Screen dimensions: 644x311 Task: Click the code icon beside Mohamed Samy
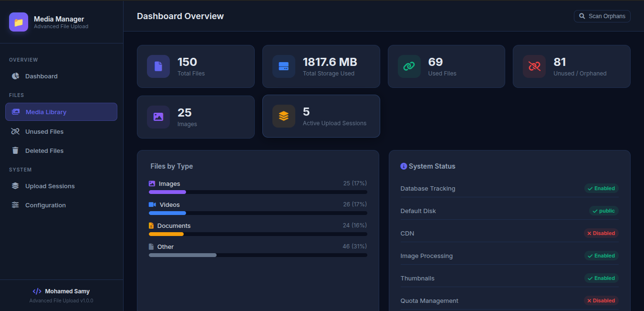[37, 291]
